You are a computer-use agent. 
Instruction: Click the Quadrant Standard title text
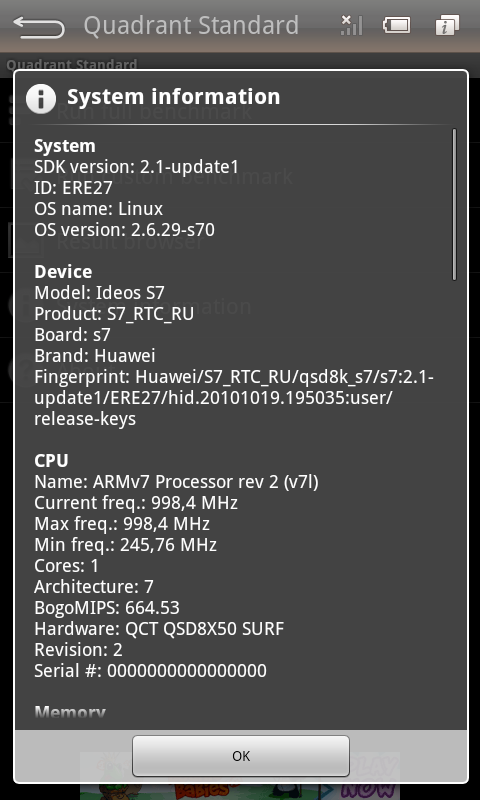(191, 26)
